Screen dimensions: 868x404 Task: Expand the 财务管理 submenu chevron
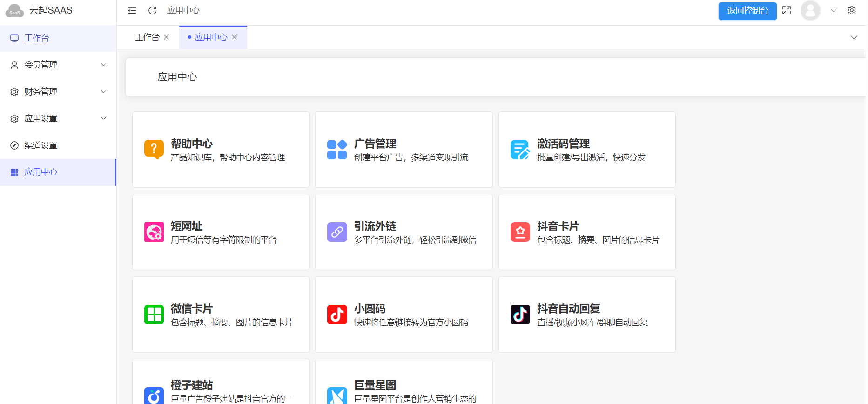104,92
